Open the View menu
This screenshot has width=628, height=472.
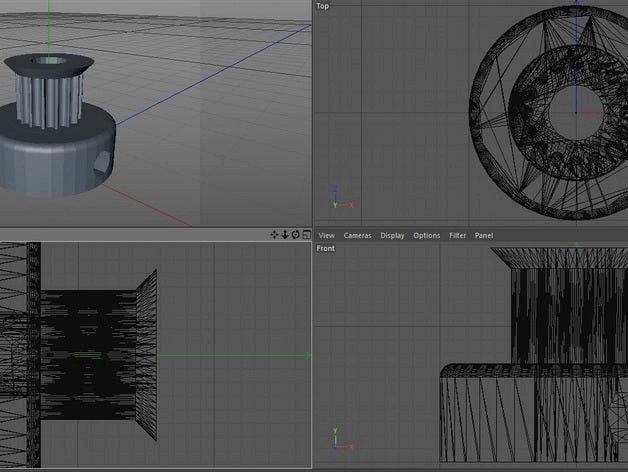326,235
